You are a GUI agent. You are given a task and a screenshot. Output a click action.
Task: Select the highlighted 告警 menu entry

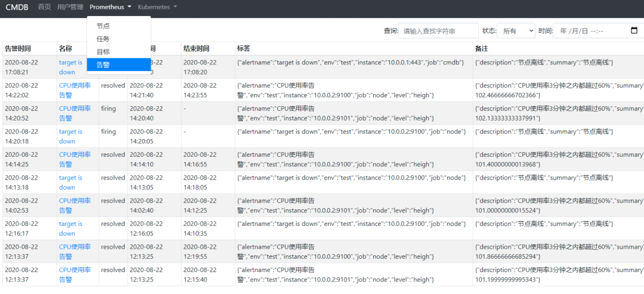pyautogui.click(x=119, y=64)
